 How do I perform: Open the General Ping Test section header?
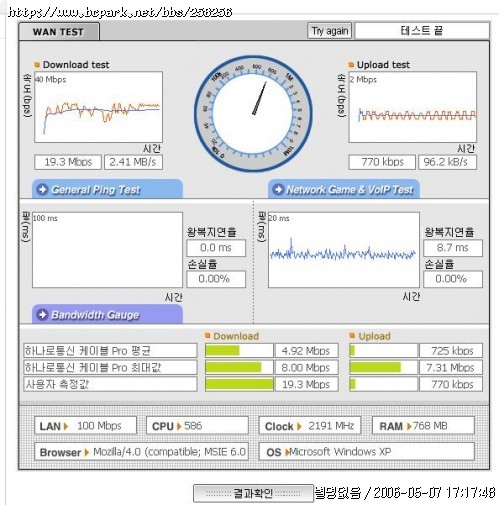pos(107,189)
